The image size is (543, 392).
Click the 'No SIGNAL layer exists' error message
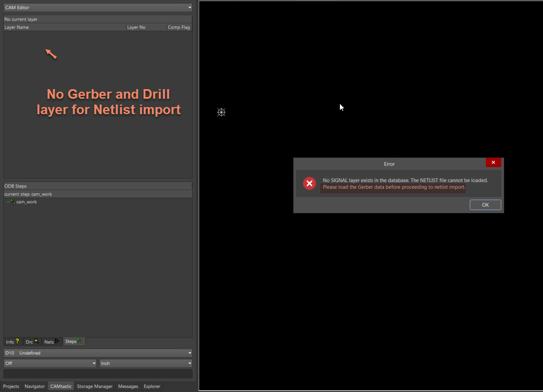click(405, 180)
